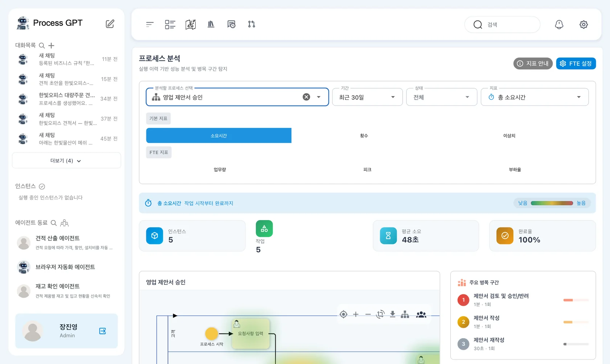Add a conversation with the plus icon next to 대화목록
The image size is (610, 364).
[x=51, y=46]
